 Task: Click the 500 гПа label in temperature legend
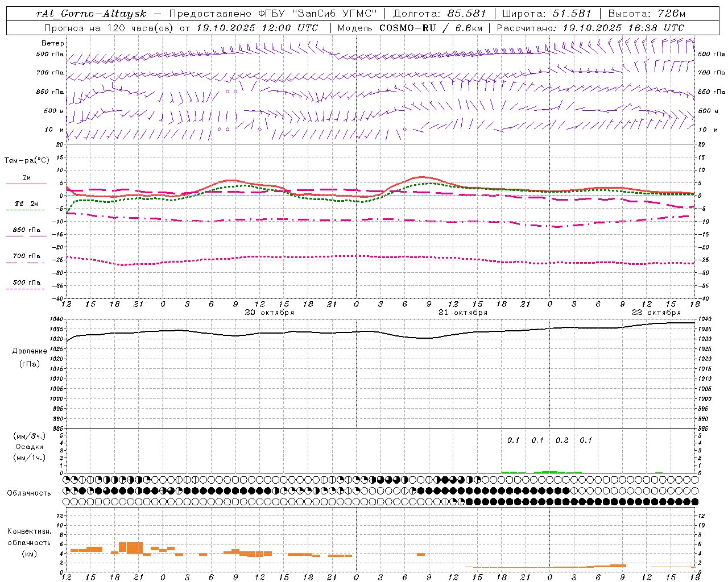pyautogui.click(x=27, y=282)
